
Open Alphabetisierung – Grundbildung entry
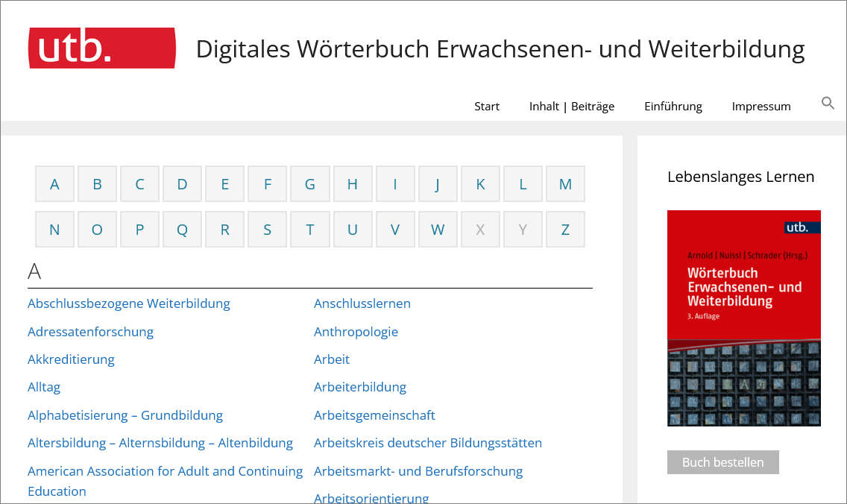[125, 415]
